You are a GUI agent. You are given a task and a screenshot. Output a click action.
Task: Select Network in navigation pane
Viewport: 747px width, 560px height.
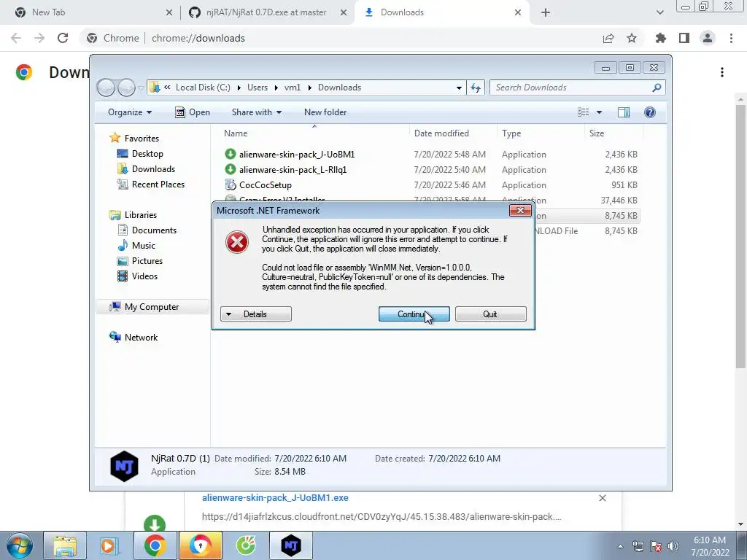pos(141,337)
